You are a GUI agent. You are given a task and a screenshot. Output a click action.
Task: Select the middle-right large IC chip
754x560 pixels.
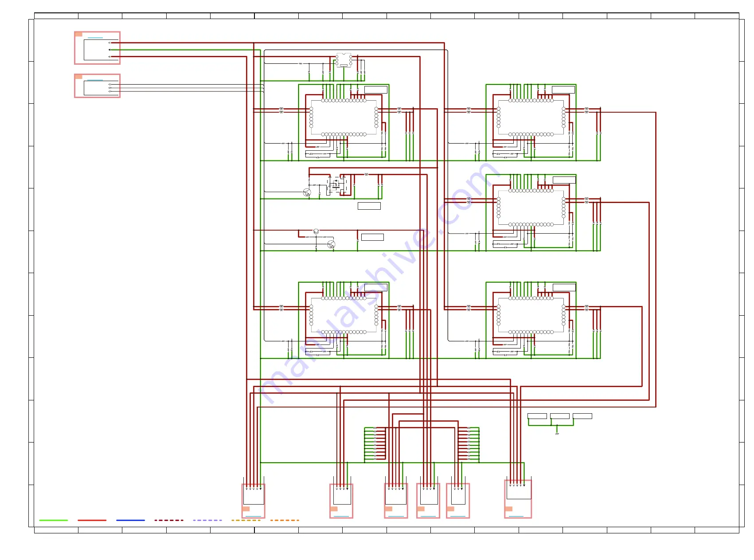point(531,208)
